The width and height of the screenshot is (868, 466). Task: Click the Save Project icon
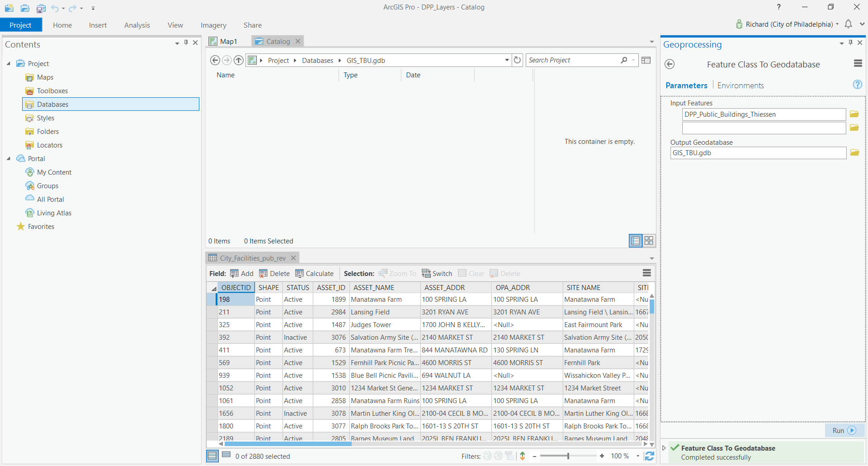pos(41,8)
